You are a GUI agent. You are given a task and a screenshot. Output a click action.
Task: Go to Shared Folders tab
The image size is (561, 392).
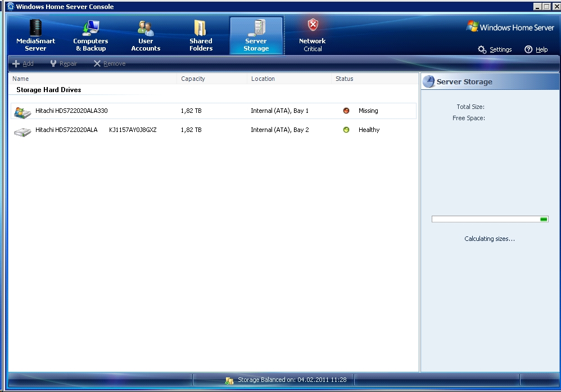[201, 35]
